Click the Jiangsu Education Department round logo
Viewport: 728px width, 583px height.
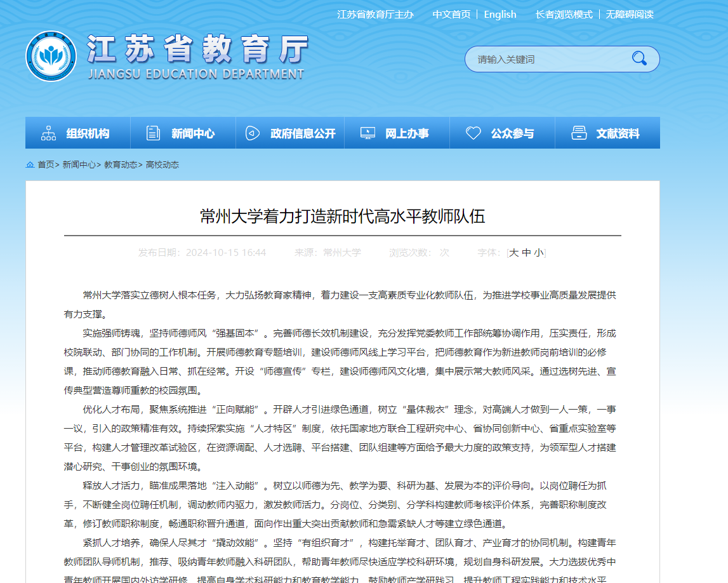click(x=51, y=57)
